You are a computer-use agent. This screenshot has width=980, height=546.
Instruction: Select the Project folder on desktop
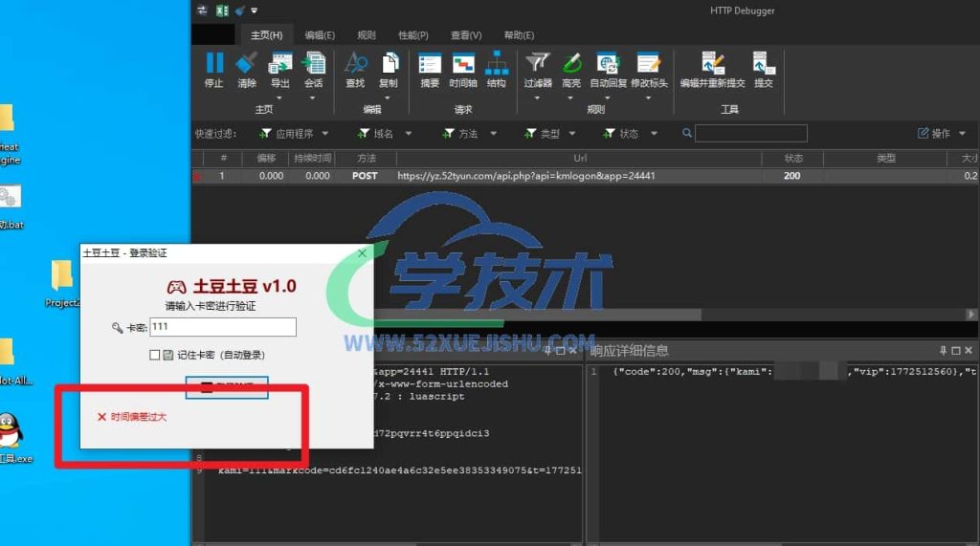click(62, 275)
